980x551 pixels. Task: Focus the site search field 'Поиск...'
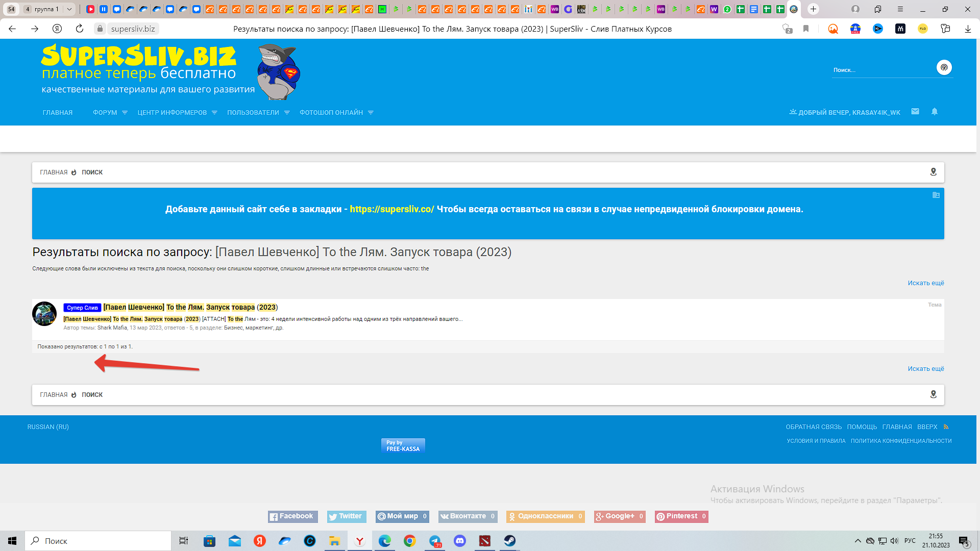(883, 70)
